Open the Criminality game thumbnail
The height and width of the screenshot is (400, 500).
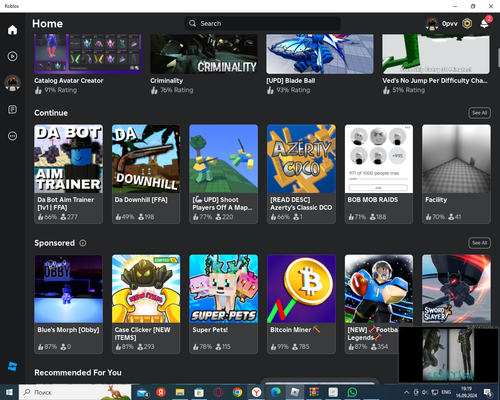tap(204, 54)
